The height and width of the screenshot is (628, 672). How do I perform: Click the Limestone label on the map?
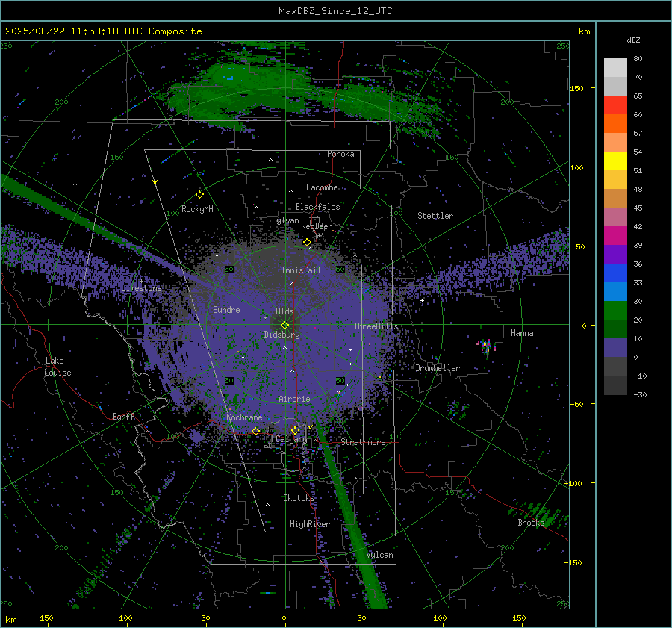click(141, 288)
